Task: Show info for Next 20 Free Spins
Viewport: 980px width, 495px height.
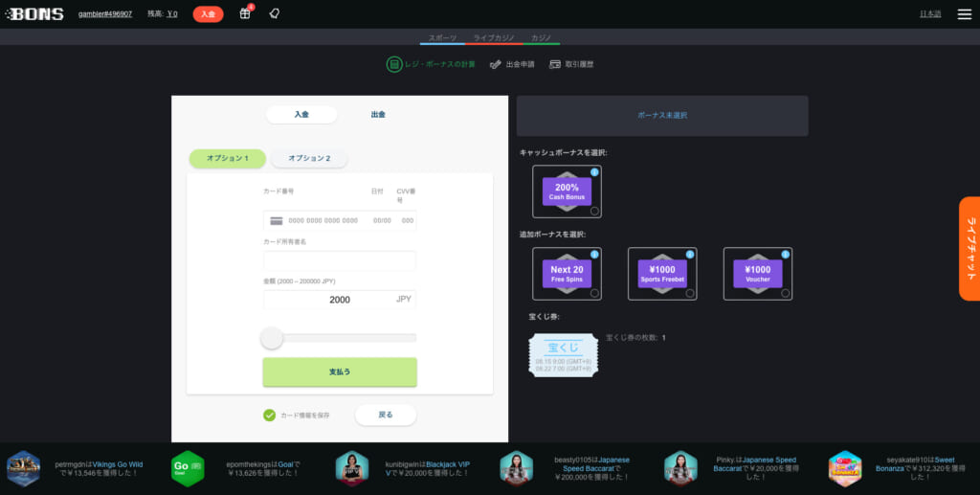Action: click(x=594, y=255)
